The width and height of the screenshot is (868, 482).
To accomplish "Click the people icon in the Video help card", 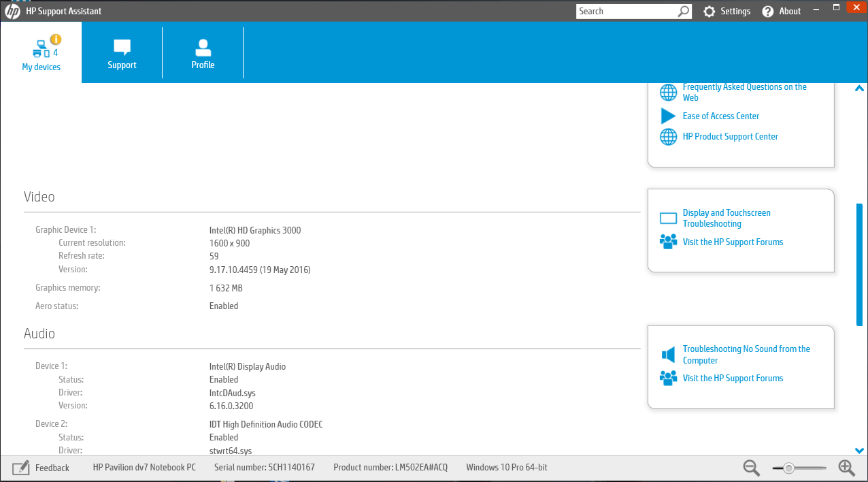I will [669, 242].
